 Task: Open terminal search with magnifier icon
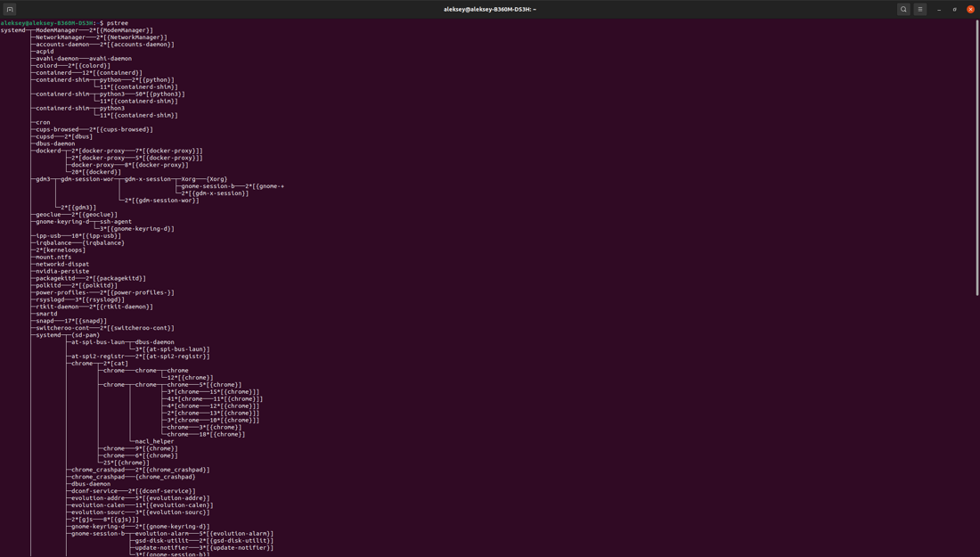click(903, 10)
